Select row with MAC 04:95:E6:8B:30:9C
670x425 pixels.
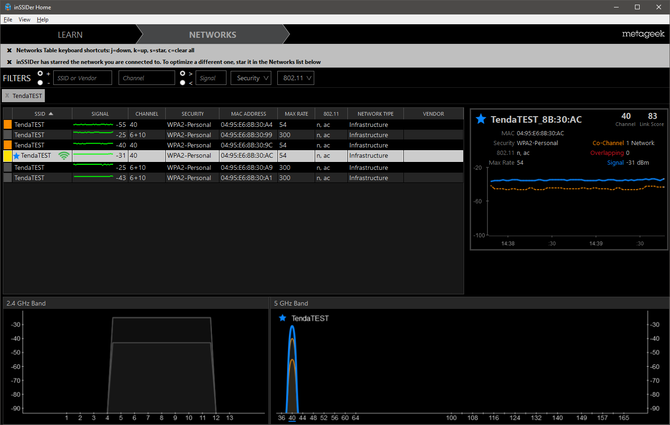click(x=233, y=145)
